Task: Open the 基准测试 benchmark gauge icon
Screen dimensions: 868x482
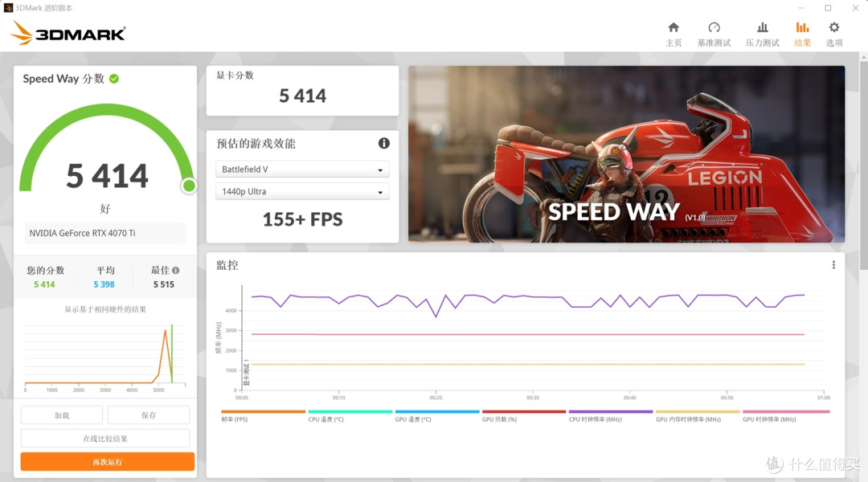Action: (x=714, y=27)
